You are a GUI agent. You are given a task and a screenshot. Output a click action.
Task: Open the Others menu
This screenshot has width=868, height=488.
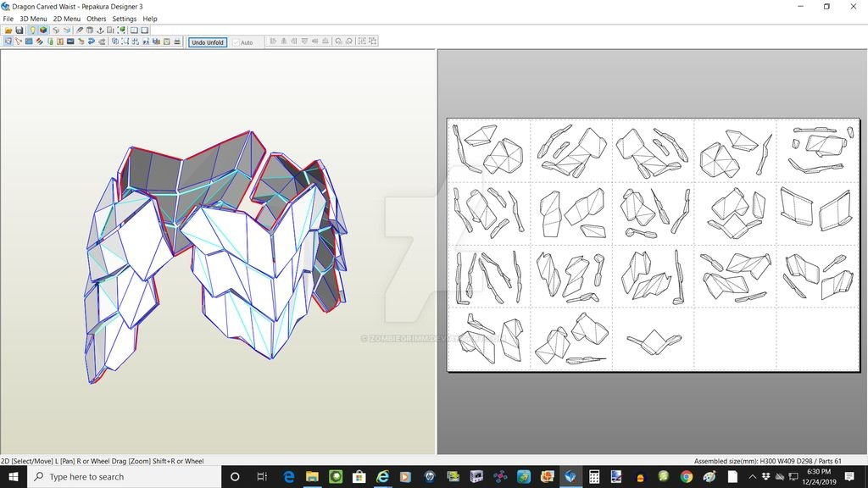click(97, 19)
